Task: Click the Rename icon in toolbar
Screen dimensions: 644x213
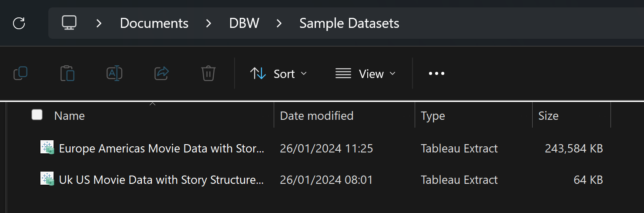Action: click(114, 74)
